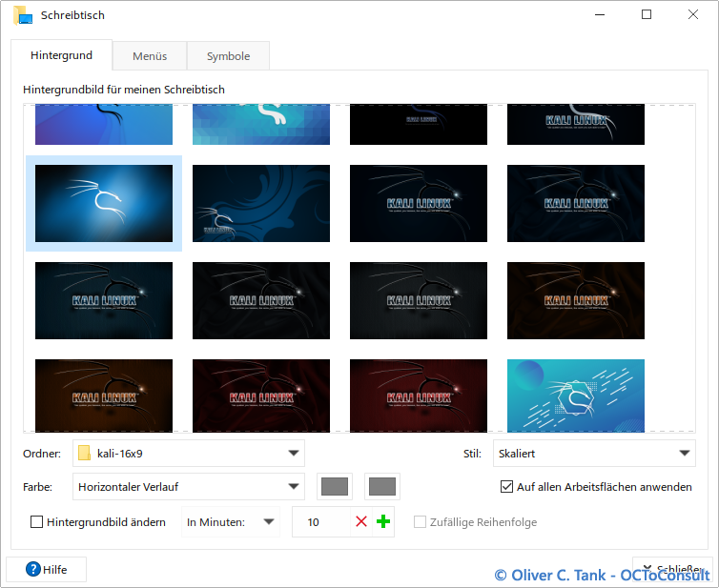Uncheck Auf allen Arbeitsflächen anwenden

click(x=506, y=486)
